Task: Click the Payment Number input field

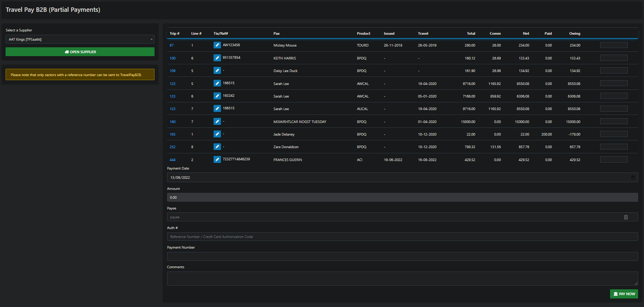Action: click(402, 256)
